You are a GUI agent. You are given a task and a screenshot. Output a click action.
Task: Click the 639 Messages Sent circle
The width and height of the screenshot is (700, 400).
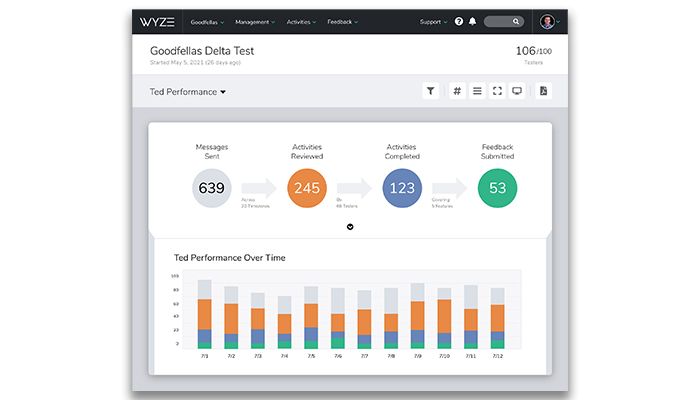[212, 188]
